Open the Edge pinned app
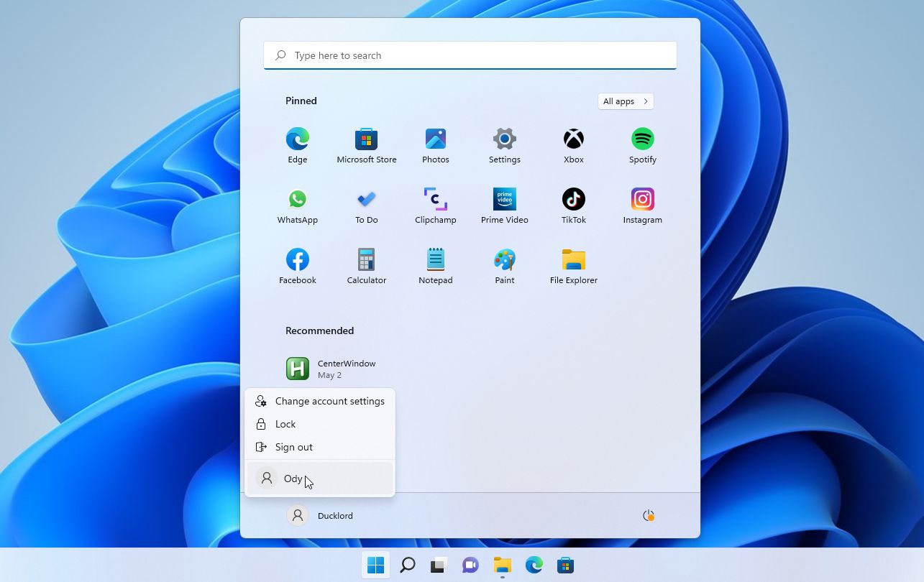 coord(298,146)
